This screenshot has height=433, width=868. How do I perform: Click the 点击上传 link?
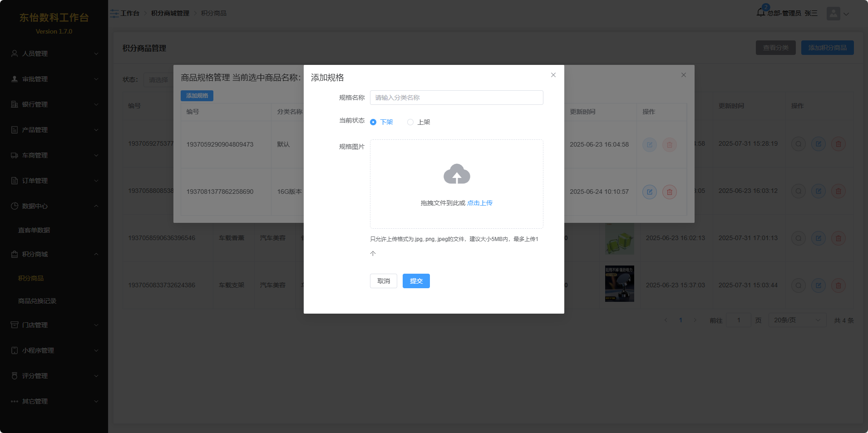pos(479,203)
